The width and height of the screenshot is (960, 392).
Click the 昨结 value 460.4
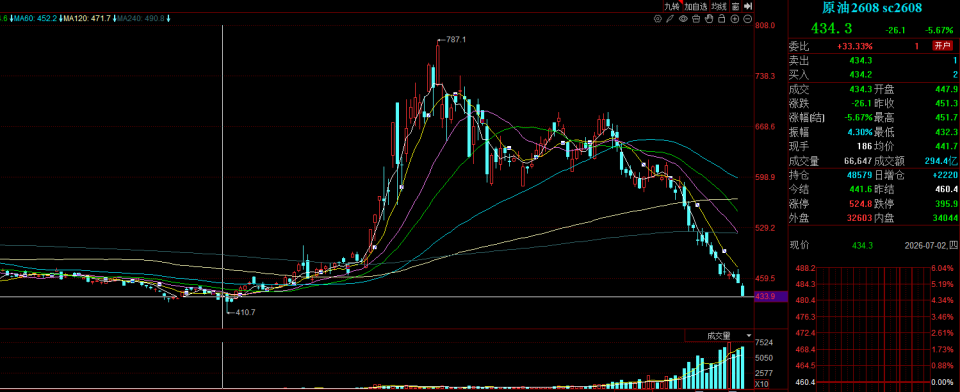coord(946,189)
